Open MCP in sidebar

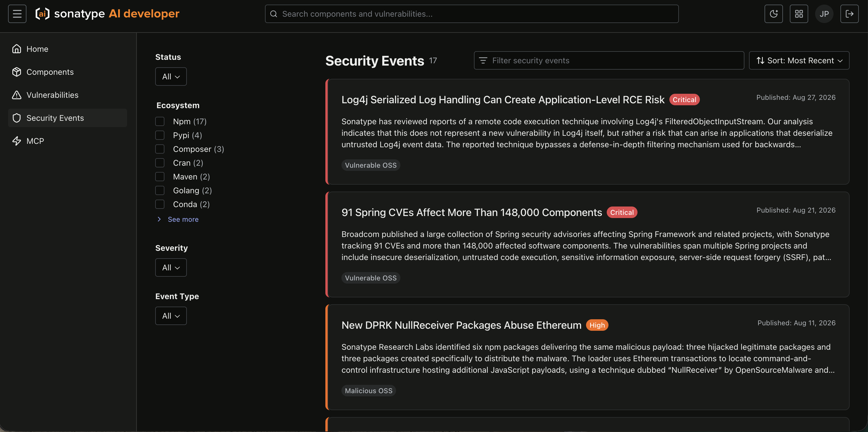[x=67, y=141]
